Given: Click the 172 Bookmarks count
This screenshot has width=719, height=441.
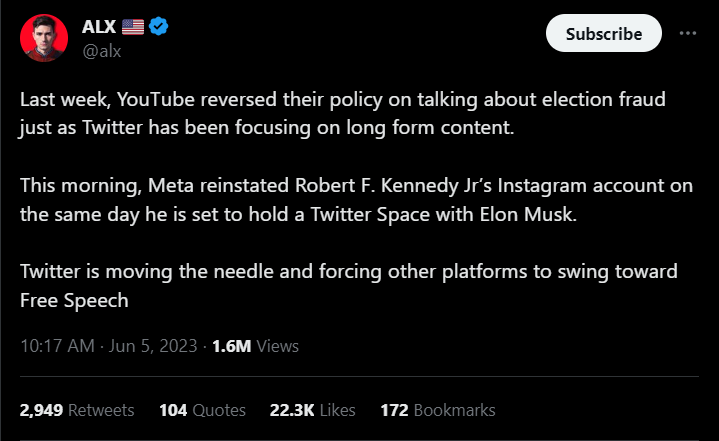Looking at the screenshot, I should click(438, 410).
